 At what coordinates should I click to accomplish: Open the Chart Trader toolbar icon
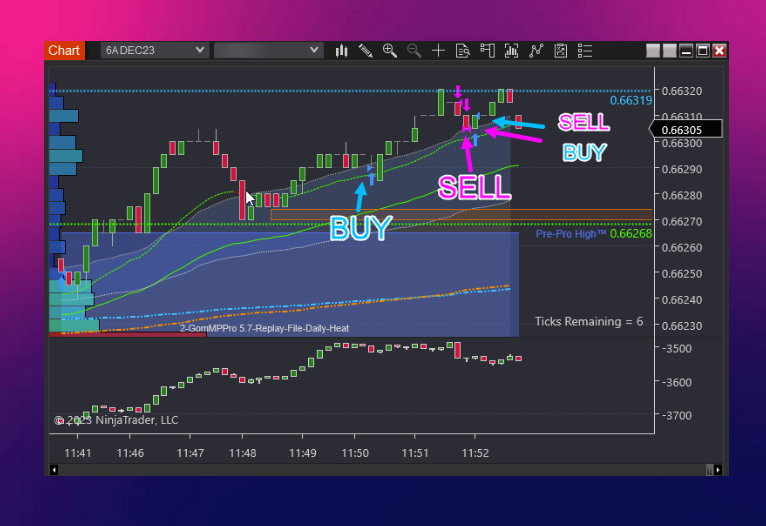click(487, 50)
